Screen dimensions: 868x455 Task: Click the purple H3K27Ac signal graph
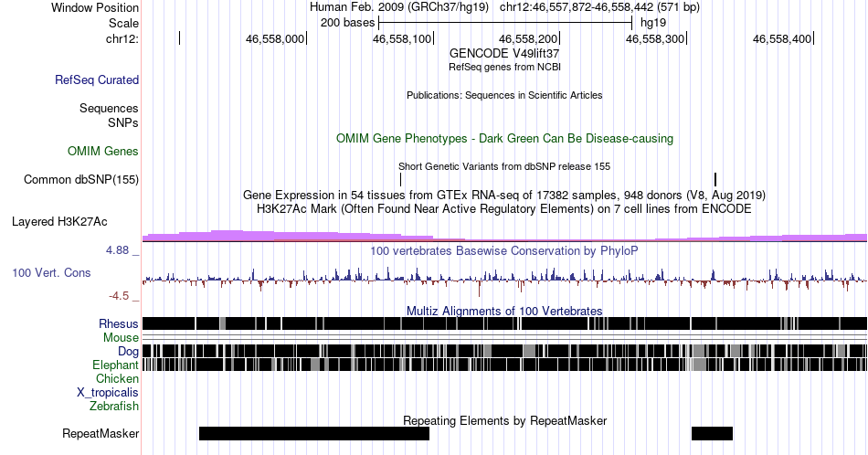point(504,237)
